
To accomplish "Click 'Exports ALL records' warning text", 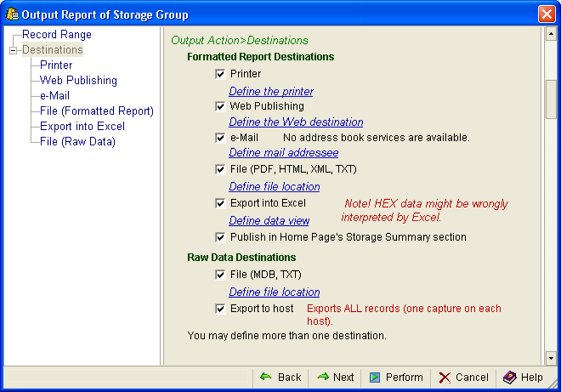I will click(404, 315).
